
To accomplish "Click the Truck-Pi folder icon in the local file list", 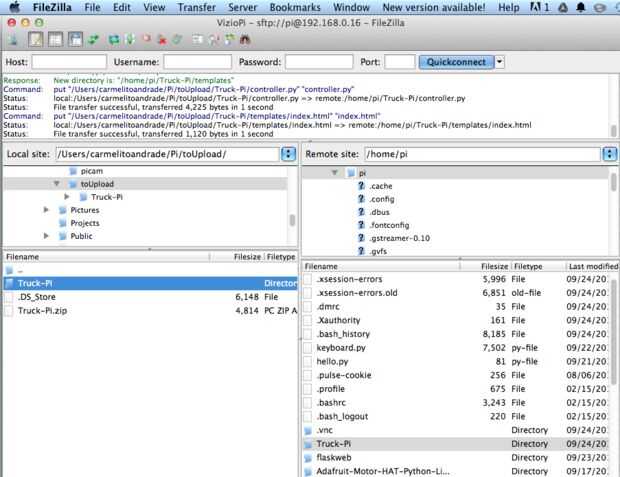I will [x=9, y=283].
